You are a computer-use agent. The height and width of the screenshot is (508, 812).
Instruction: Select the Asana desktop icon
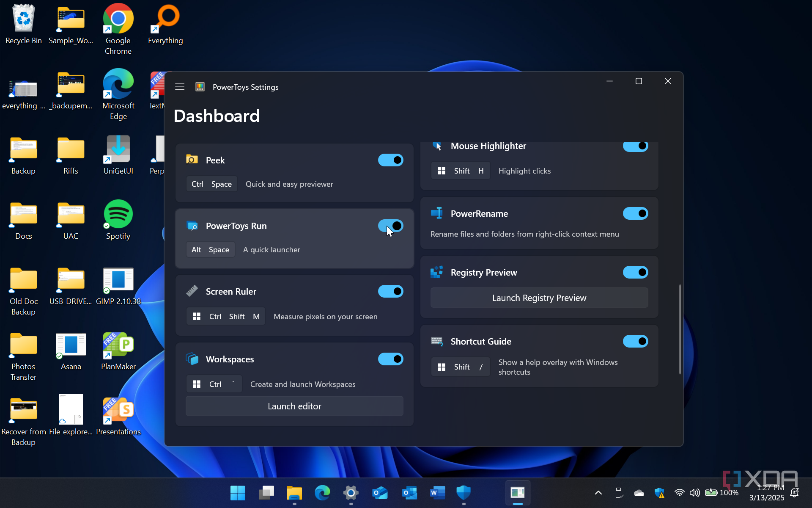[x=71, y=351]
